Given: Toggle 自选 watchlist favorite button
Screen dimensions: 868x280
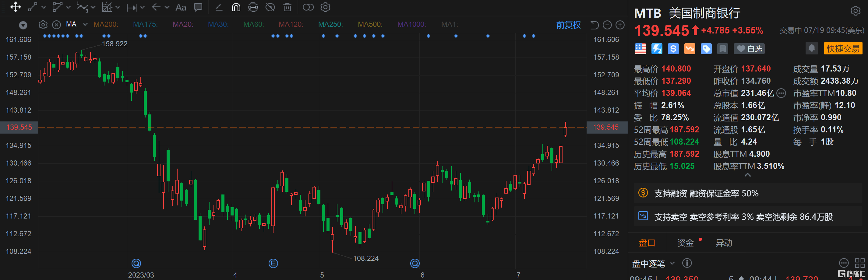Looking at the screenshot, I should (750, 49).
